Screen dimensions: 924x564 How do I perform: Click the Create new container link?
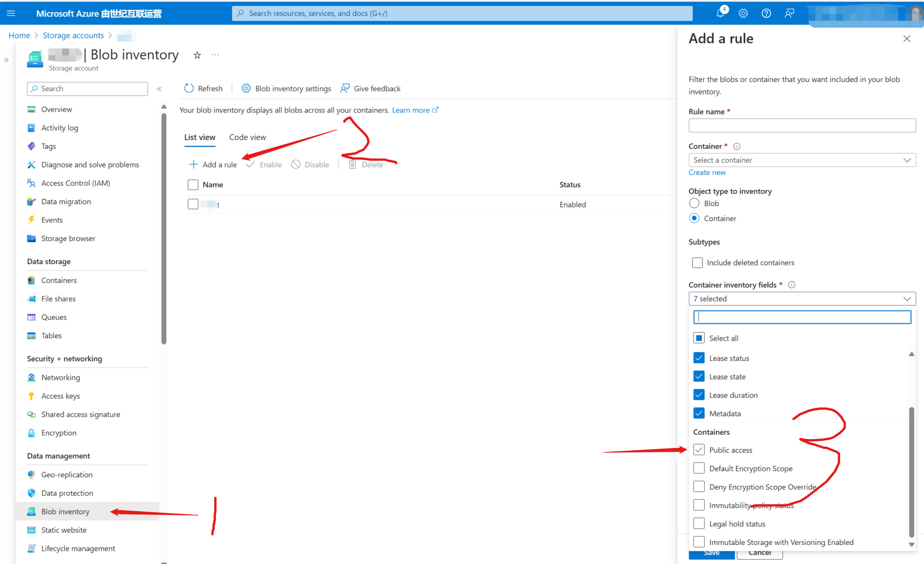707,173
